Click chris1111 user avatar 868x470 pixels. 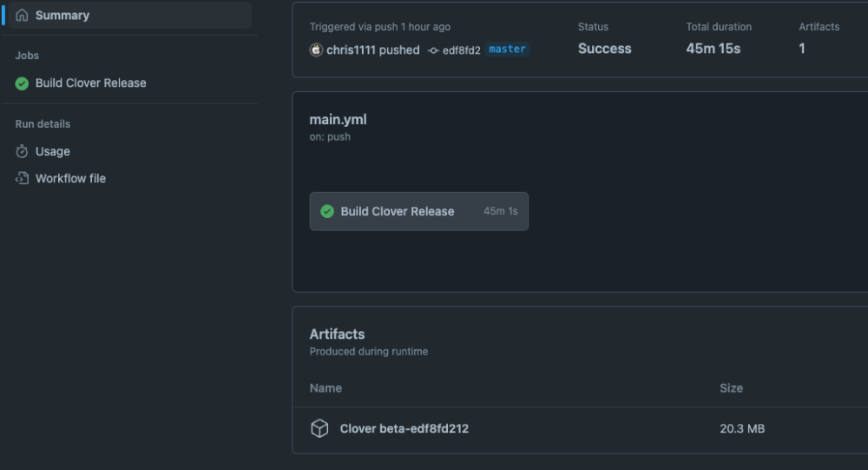(316, 50)
